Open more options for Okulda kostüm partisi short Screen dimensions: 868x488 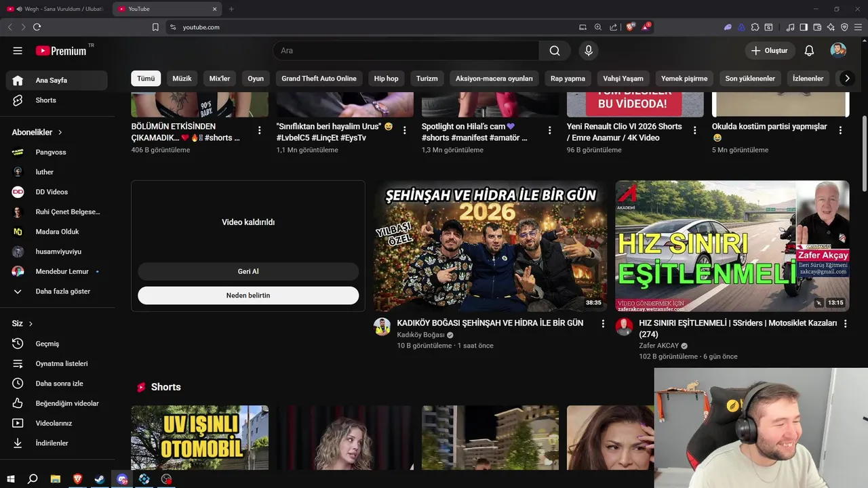tap(840, 130)
